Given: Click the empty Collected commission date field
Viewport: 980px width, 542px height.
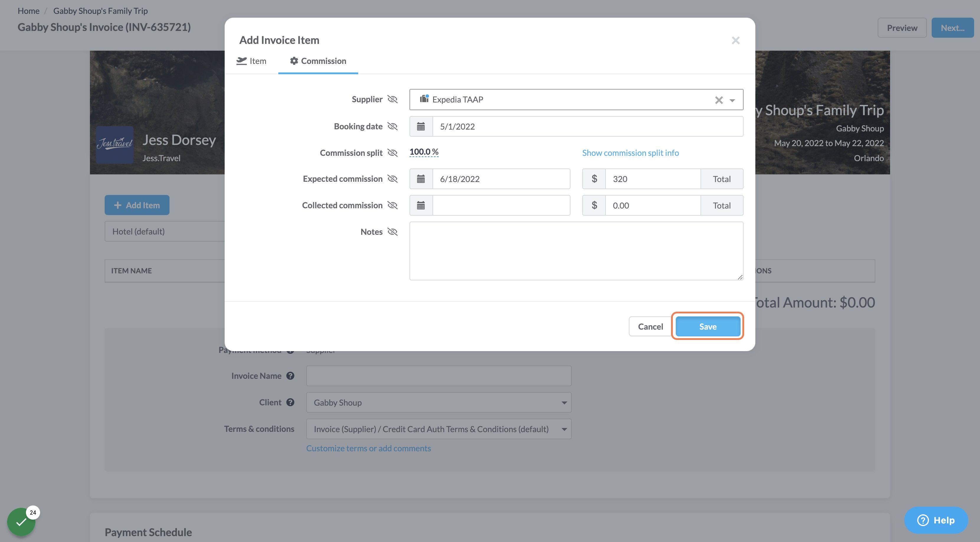Looking at the screenshot, I should (501, 206).
